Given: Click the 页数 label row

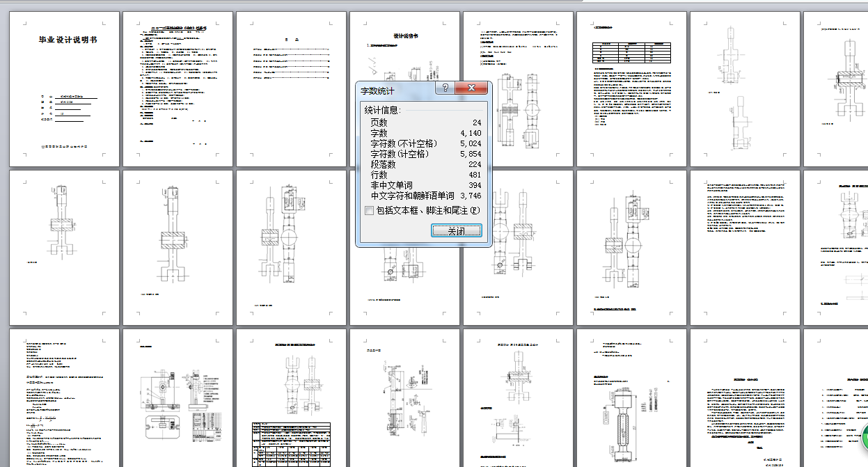Looking at the screenshot, I should click(379, 122).
